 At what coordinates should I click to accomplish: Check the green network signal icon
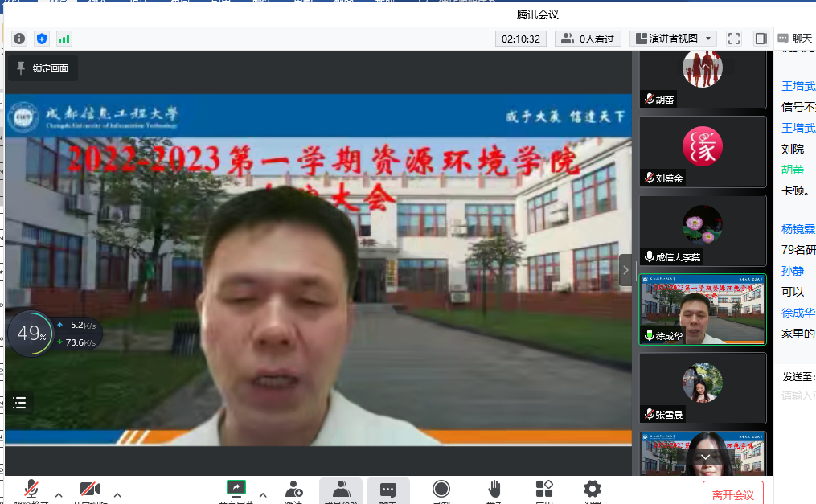(x=64, y=39)
